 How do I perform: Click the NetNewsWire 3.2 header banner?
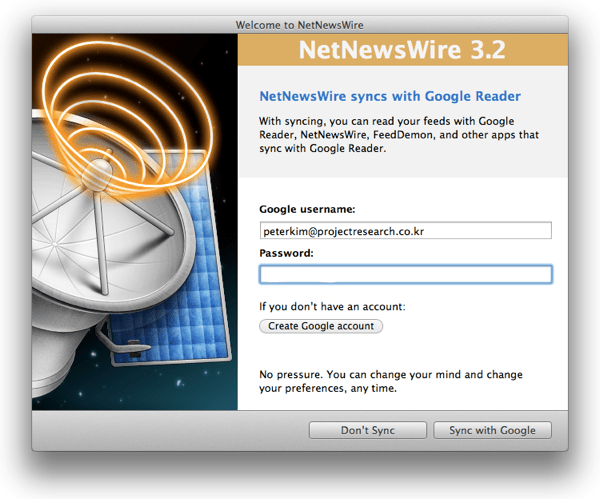(402, 51)
